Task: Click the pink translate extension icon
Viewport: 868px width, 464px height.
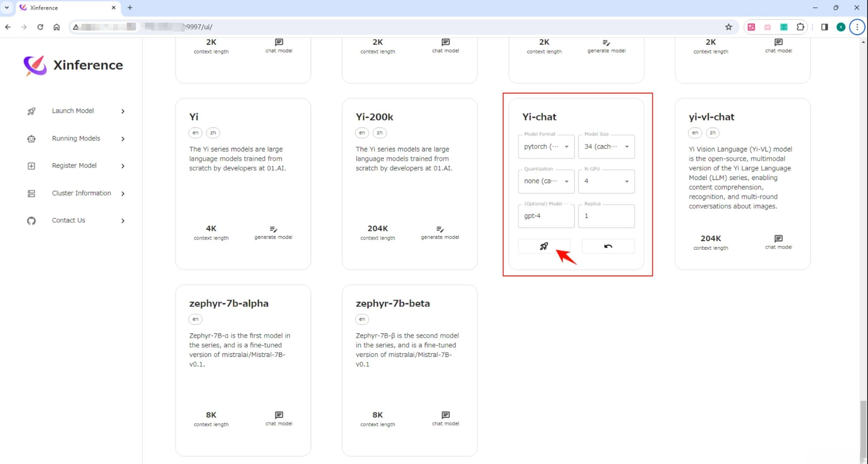Action: pyautogui.click(x=751, y=27)
